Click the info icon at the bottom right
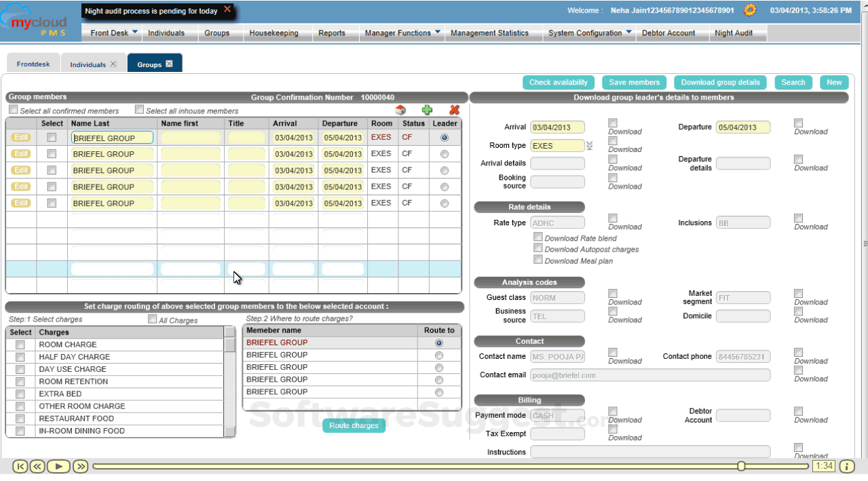 846,466
